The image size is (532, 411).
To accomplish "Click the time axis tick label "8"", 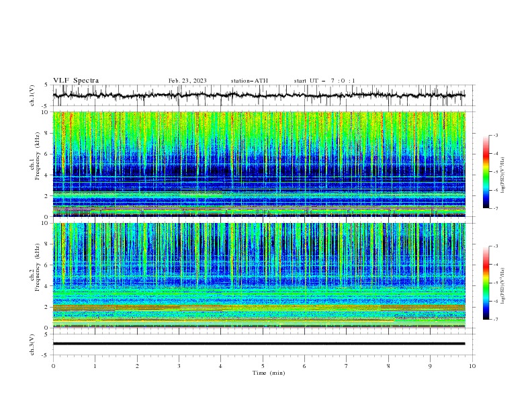I will point(388,366).
